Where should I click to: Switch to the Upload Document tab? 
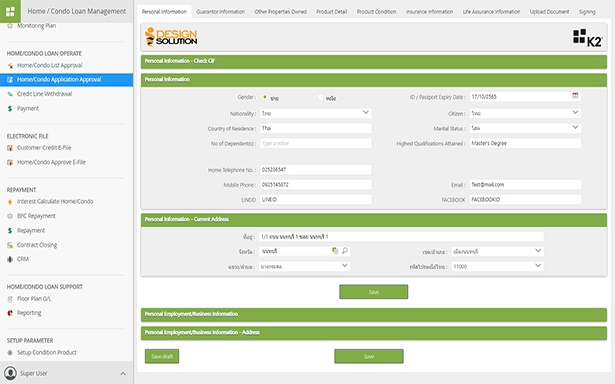click(x=549, y=12)
